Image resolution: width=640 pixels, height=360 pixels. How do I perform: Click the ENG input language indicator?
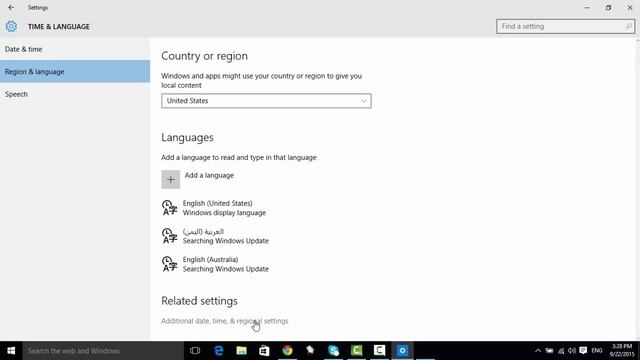pos(597,351)
